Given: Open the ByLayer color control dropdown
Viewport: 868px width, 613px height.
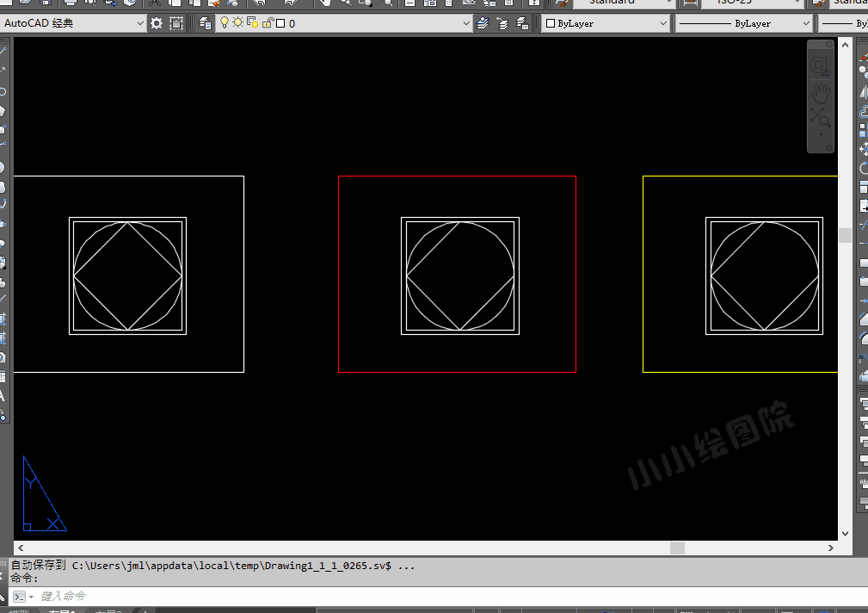Looking at the screenshot, I should point(663,23).
